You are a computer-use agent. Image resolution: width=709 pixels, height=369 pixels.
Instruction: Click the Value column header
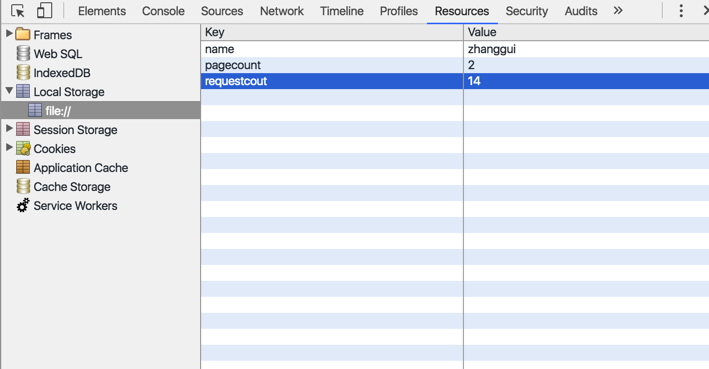click(586, 32)
